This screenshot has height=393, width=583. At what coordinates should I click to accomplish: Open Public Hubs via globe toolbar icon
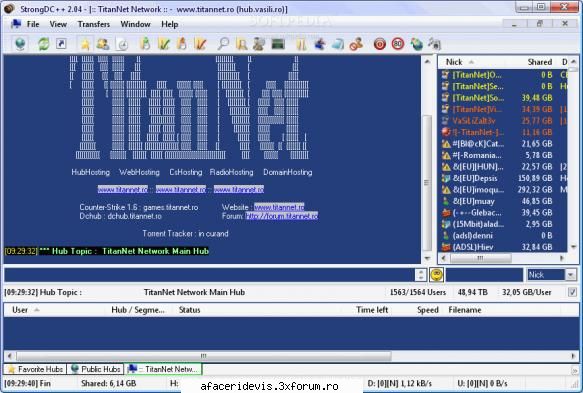tap(20, 44)
